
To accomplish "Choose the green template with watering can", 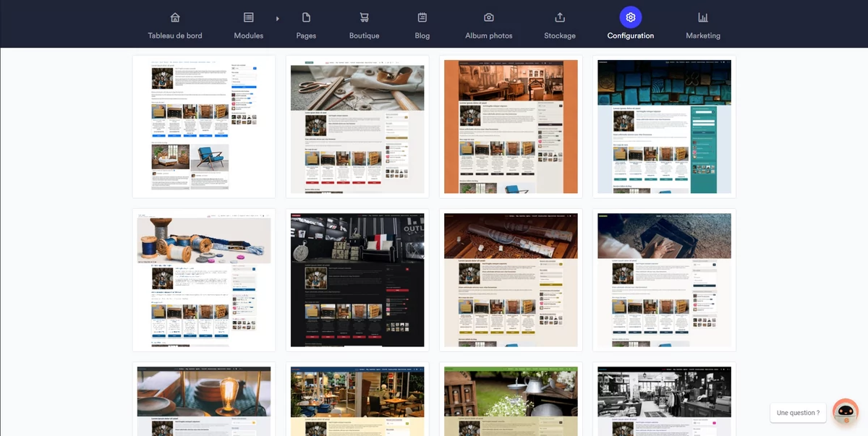I will (x=511, y=399).
